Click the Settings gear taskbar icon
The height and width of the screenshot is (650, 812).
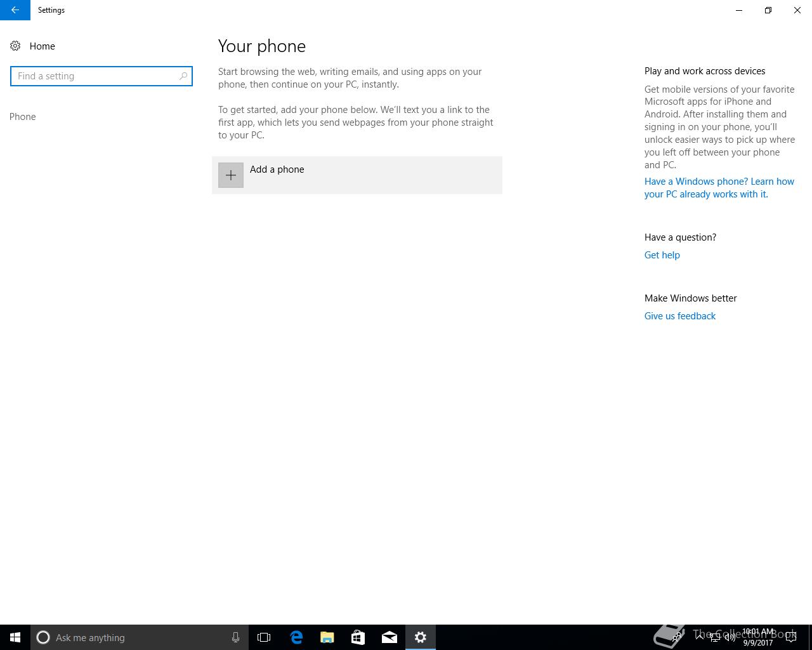point(421,637)
